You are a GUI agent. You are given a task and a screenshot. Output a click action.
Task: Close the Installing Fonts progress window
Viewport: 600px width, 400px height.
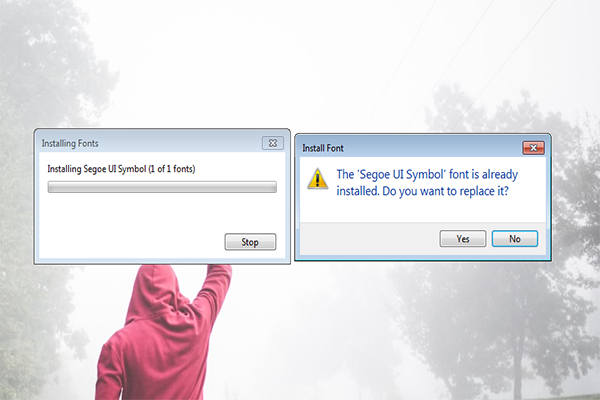coord(273,143)
